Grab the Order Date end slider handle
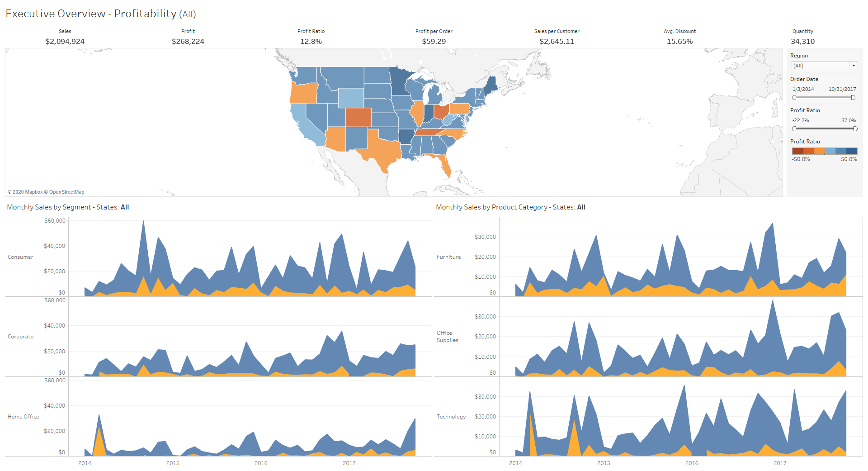Image resolution: width=868 pixels, height=471 pixels. coord(853,97)
